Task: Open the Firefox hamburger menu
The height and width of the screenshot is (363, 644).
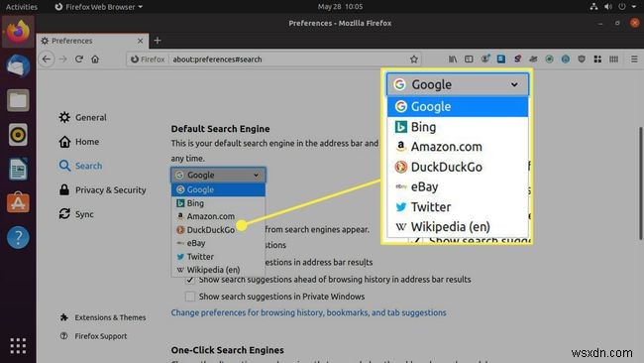Action: pyautogui.click(x=634, y=60)
